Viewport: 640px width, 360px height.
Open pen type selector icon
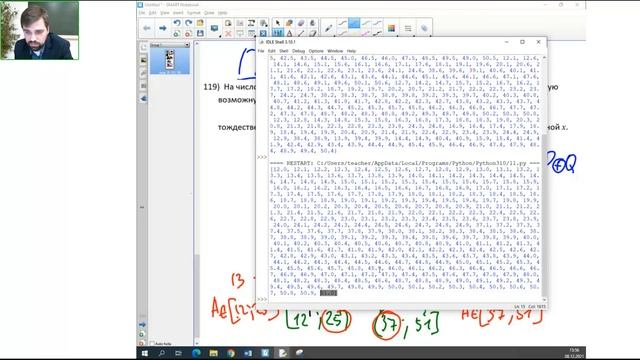click(328, 28)
